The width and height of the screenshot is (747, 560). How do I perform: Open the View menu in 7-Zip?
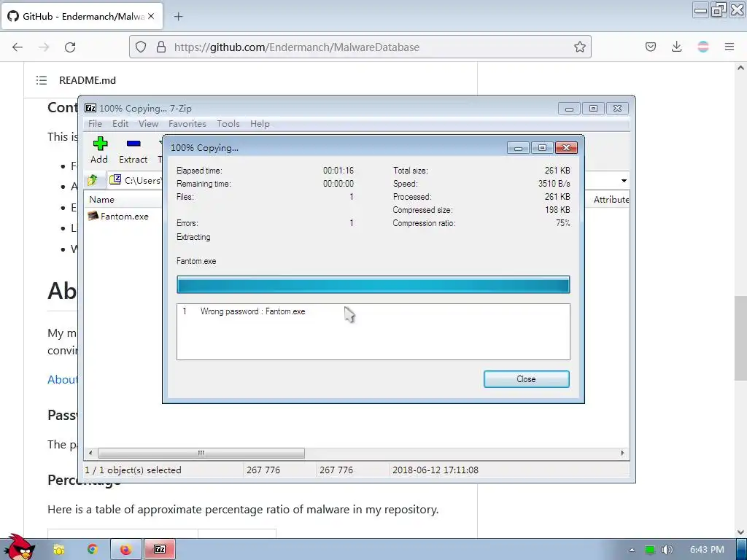148,124
